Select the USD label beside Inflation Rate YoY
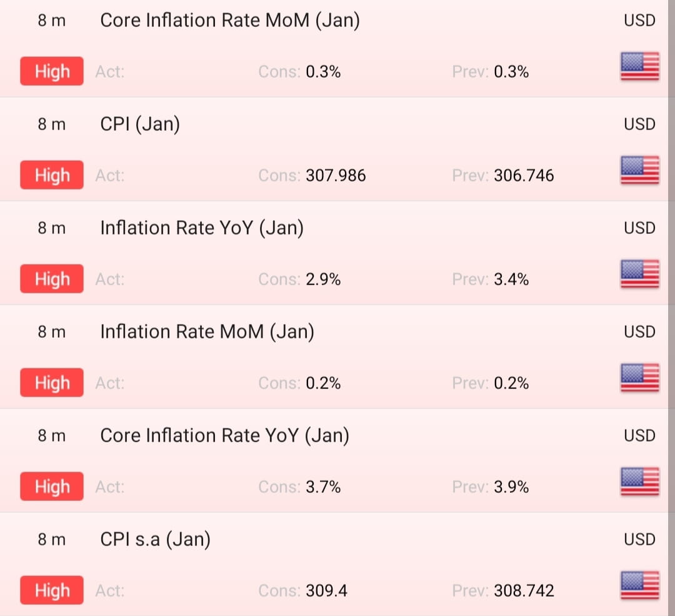 [639, 228]
